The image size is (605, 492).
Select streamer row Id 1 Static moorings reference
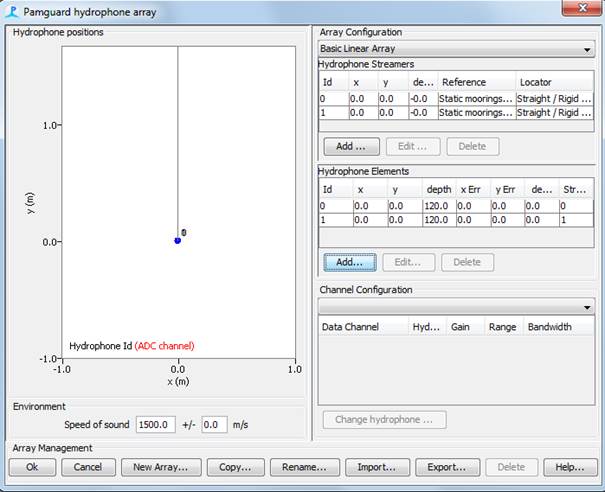pos(477,113)
